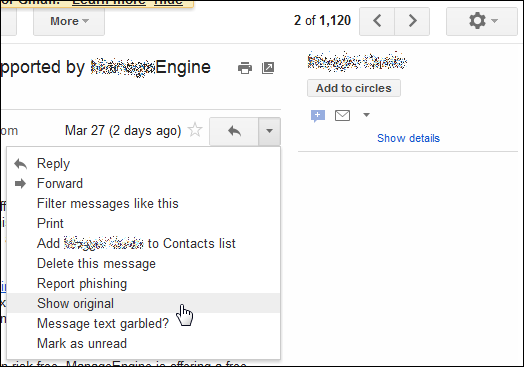The height and width of the screenshot is (367, 524).
Task: Start a chat with the contact icon
Action: (x=318, y=116)
